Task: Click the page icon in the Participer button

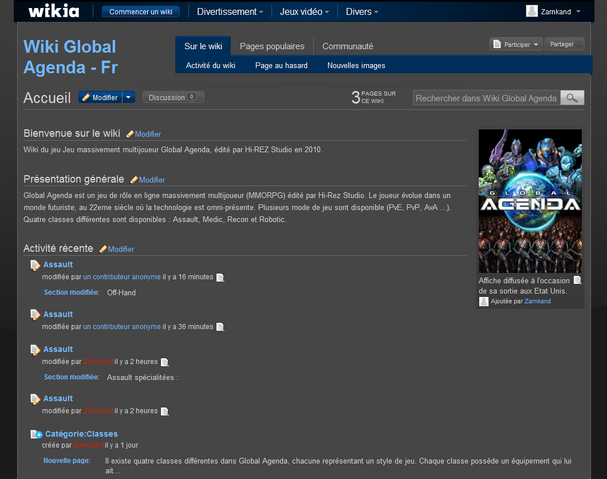Action: [497, 45]
